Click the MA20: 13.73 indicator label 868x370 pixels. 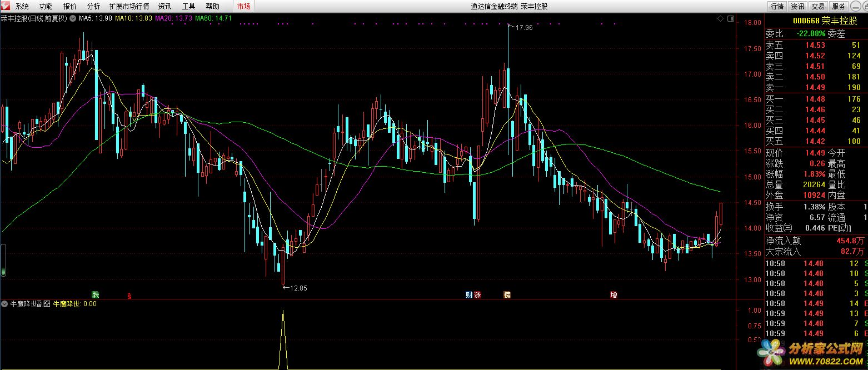coord(173,18)
